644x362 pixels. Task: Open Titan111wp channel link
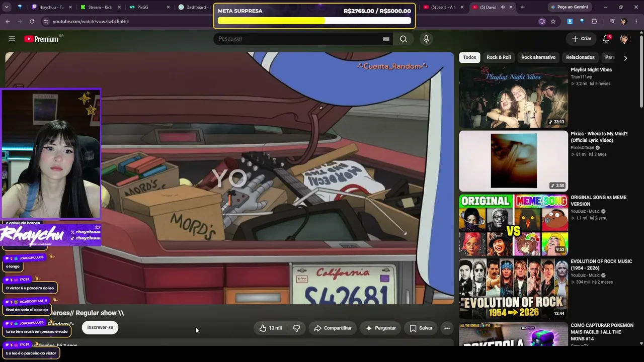581,77
